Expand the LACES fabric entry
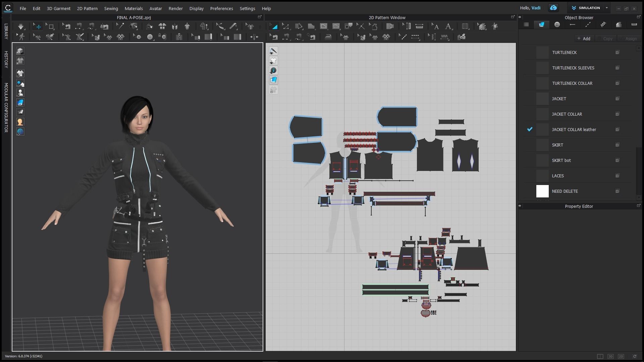644x362 pixels. [x=617, y=176]
